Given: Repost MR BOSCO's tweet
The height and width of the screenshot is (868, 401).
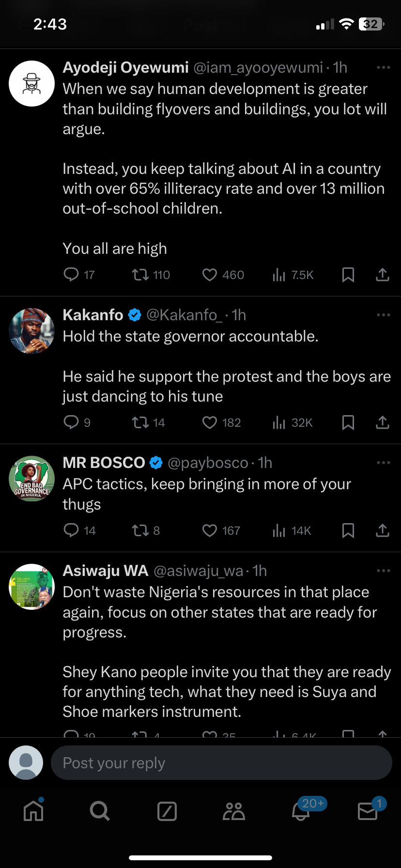Looking at the screenshot, I should (140, 531).
